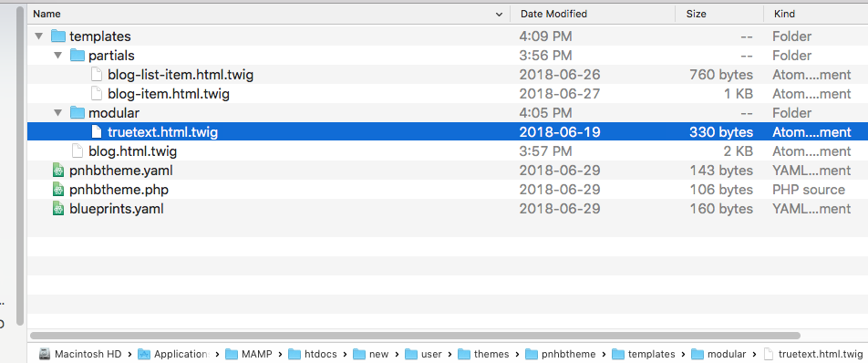868x363 pixels.
Task: Collapse the partials folder disclosure triangle
Action: [x=57, y=56]
